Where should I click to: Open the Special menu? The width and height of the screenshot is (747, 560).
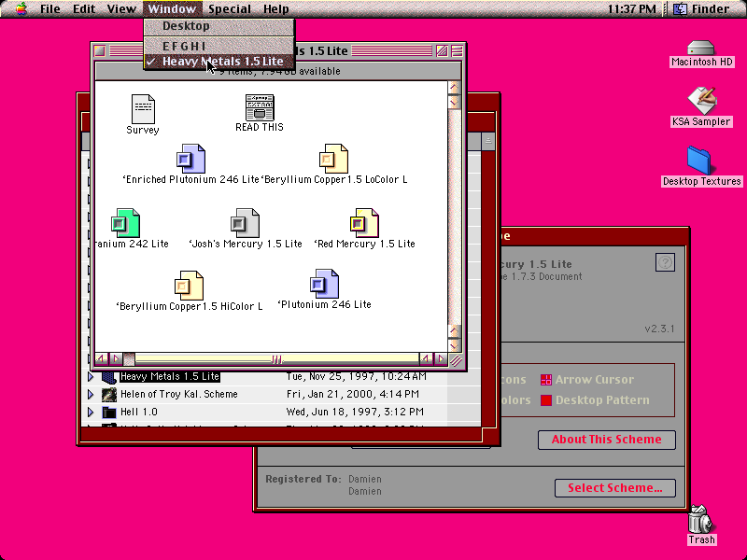(x=229, y=8)
